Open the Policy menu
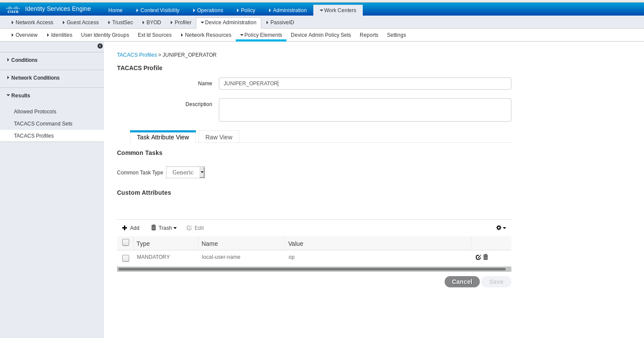Image resolution: width=644 pixels, height=338 pixels. point(246,10)
